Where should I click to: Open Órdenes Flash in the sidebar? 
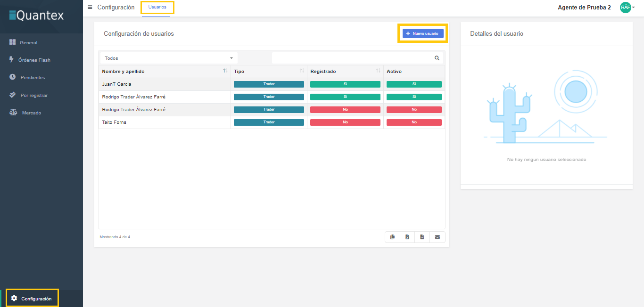point(34,60)
